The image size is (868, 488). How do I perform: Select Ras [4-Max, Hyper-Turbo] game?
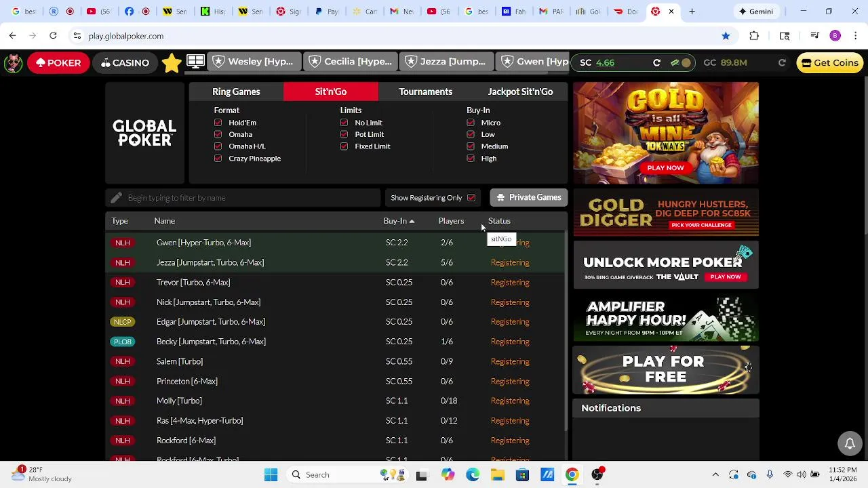(x=336, y=421)
